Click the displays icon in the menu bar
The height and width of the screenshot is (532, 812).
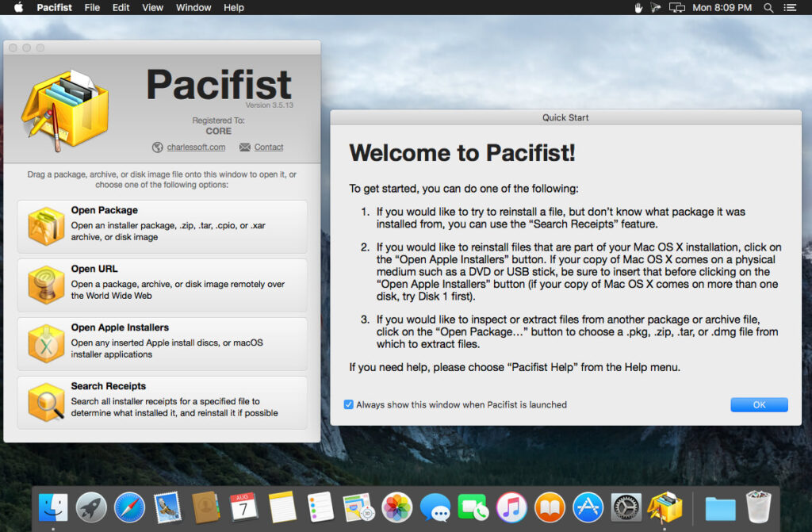tap(677, 7)
